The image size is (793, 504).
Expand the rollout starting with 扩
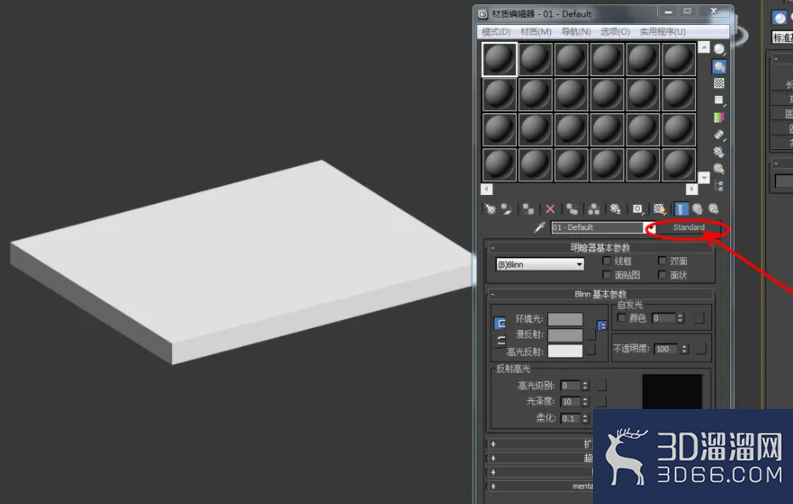click(540, 444)
